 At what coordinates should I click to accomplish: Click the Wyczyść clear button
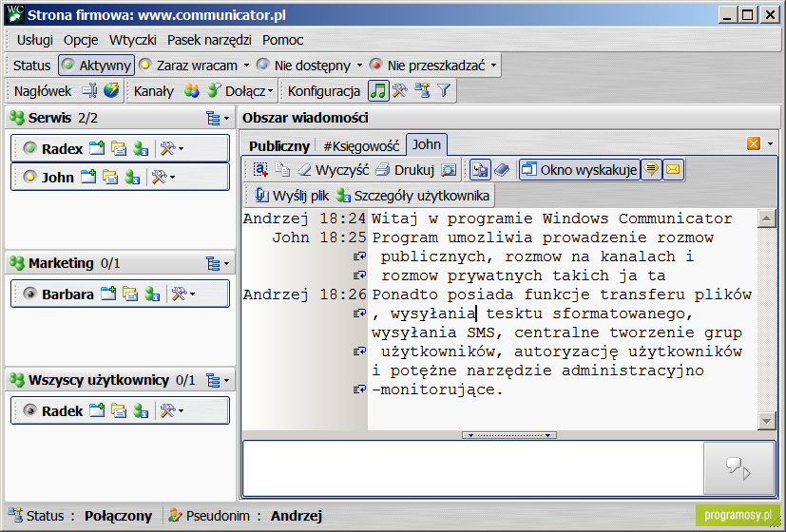(334, 170)
